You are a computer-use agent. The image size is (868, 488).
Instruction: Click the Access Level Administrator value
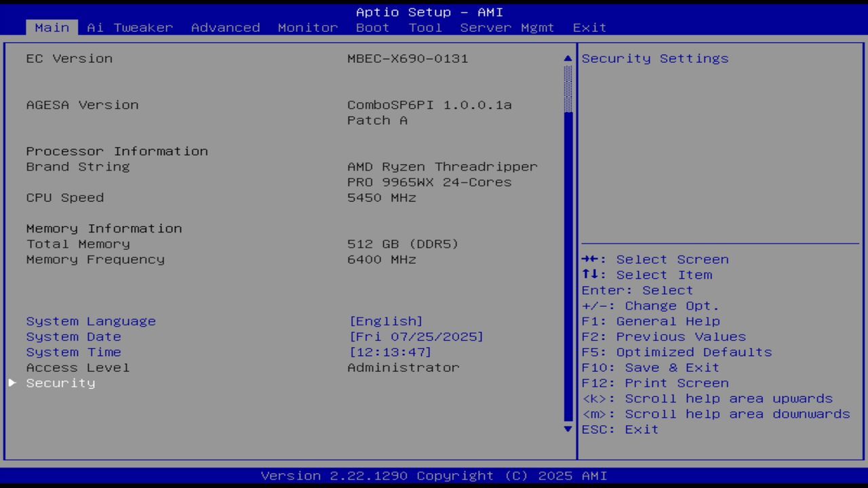403,367
